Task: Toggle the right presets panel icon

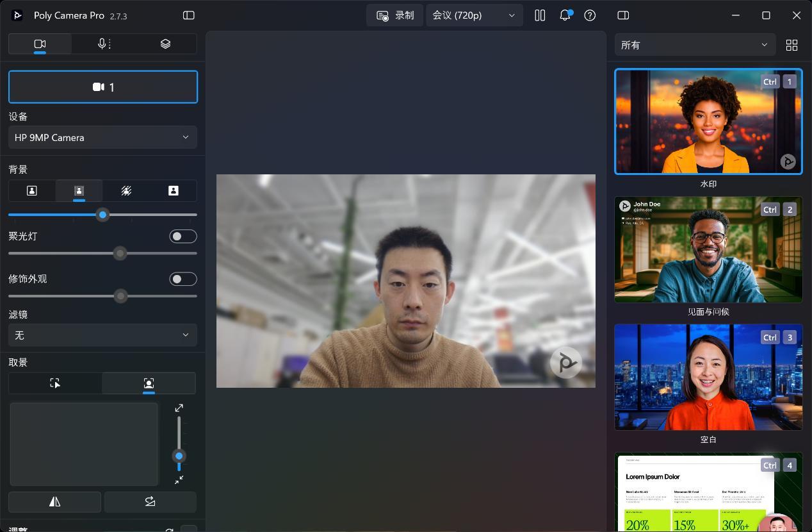Action: click(x=622, y=15)
